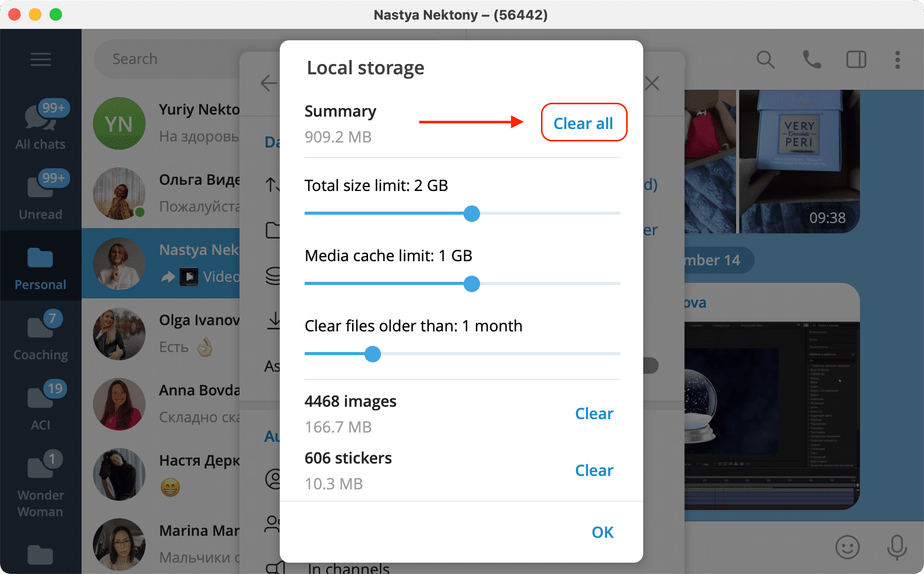Open the emoji picker
Image resolution: width=924 pixels, height=574 pixels.
848,547
